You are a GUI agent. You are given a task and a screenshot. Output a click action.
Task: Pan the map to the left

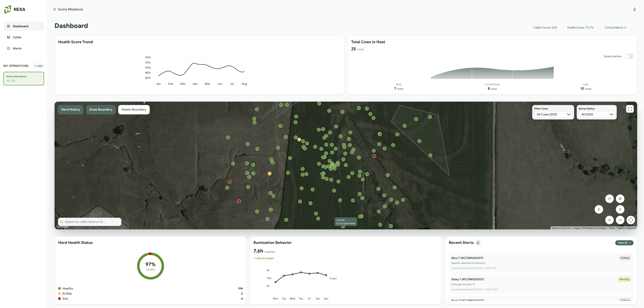[x=598, y=210]
